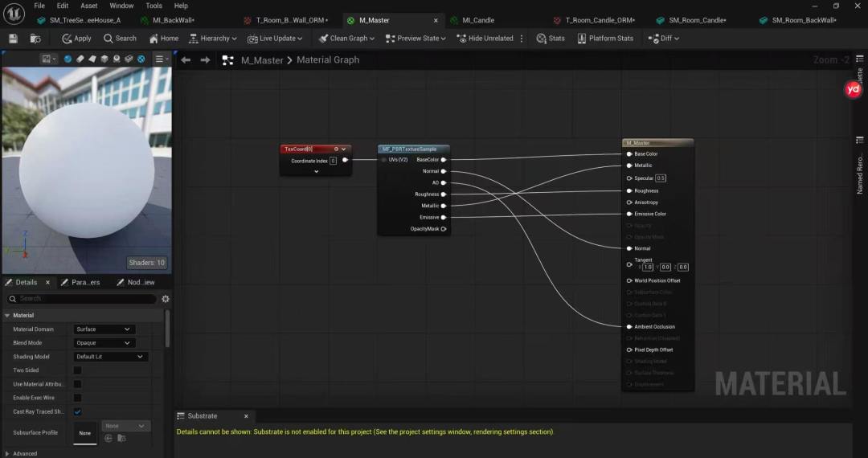Screen dimensions: 868x458
Task: Click Browse to asset in Content Browser icon
Action: [x=35, y=39]
